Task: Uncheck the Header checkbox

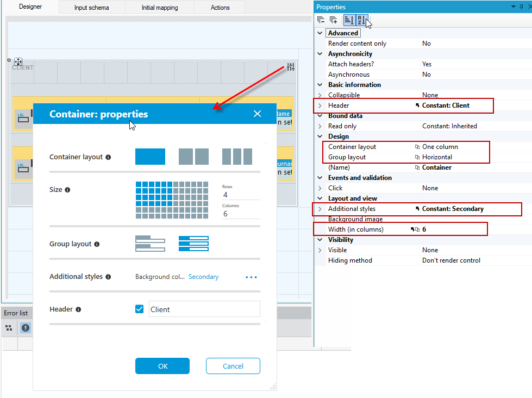Action: pos(140,309)
